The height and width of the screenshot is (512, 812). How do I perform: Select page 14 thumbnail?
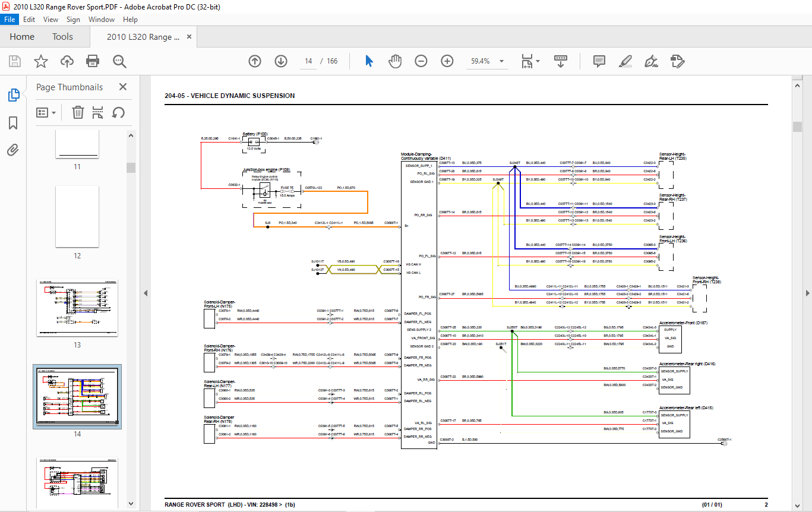point(77,396)
